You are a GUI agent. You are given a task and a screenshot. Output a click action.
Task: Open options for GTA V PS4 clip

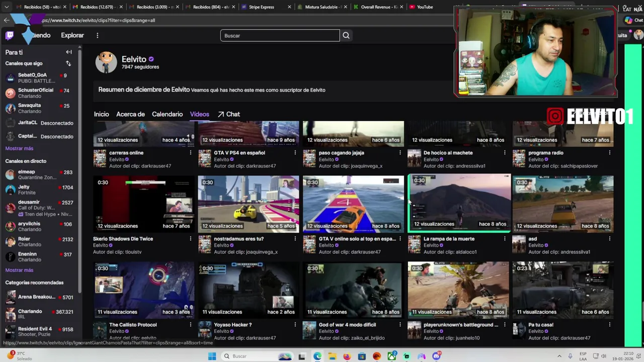[x=295, y=153]
